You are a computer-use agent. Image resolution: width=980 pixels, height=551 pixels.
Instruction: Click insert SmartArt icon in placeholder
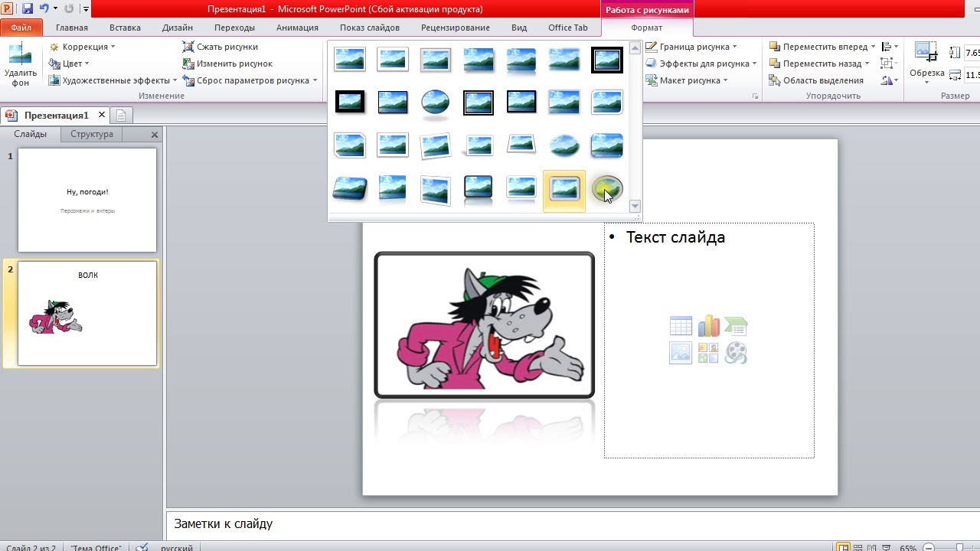click(736, 327)
